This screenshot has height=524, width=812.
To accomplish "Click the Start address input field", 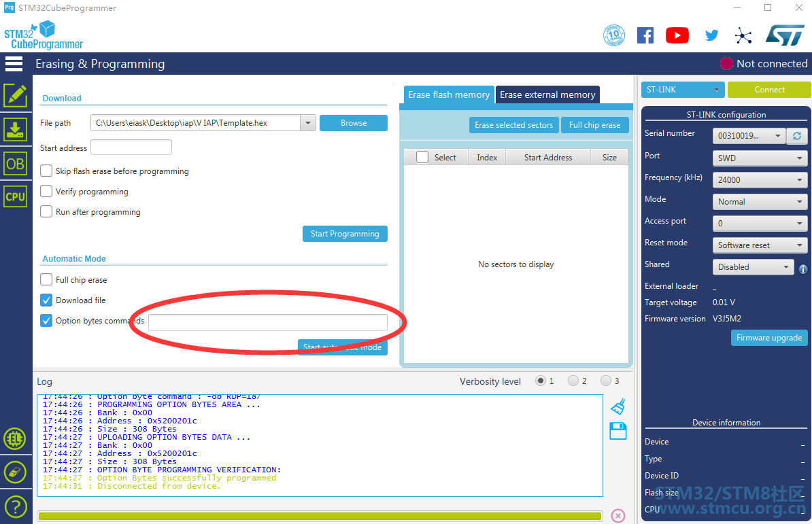I will 131,147.
